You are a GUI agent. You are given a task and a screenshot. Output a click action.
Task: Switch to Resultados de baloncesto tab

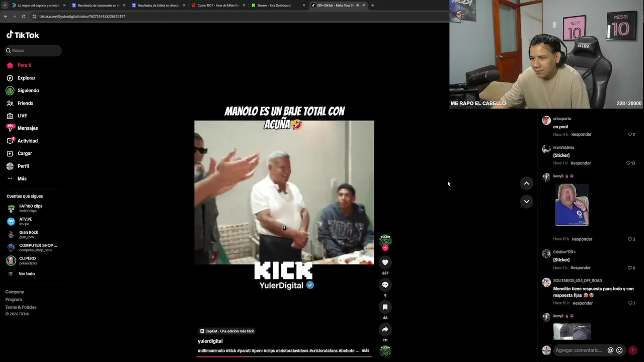[x=98, y=5]
